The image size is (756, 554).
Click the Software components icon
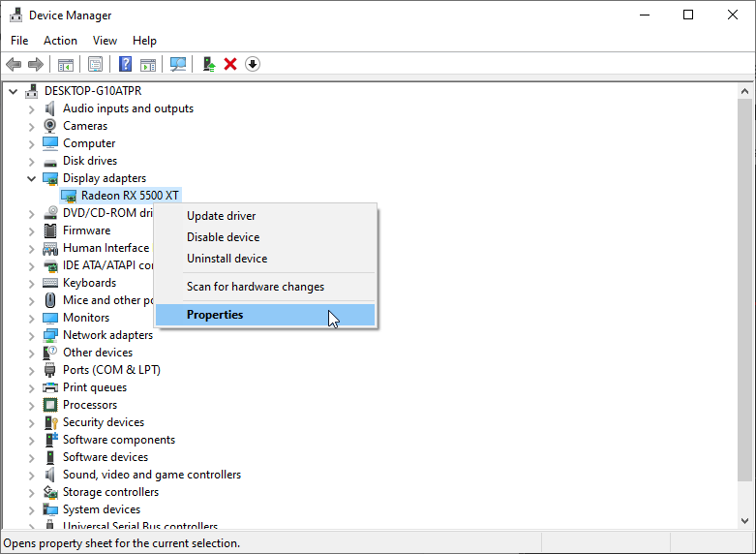point(50,440)
